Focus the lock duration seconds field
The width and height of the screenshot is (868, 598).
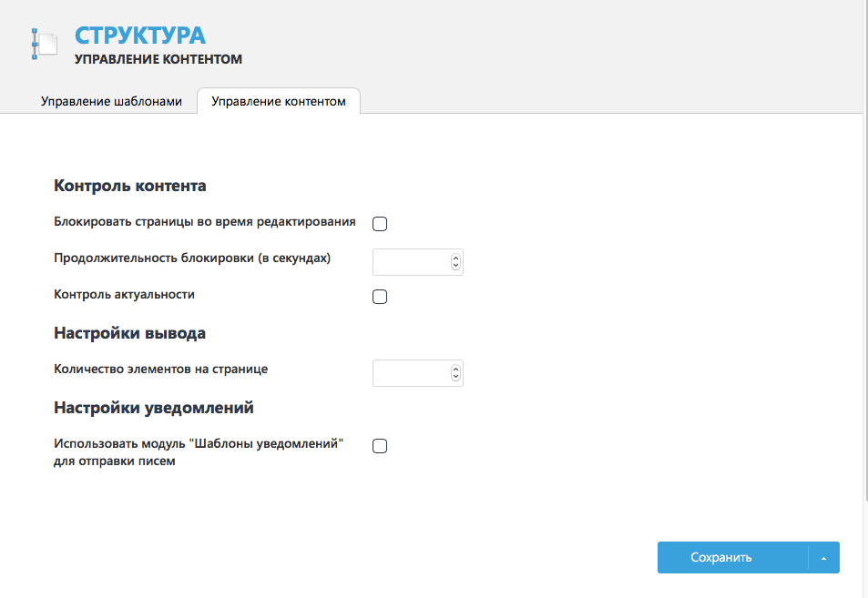point(412,262)
